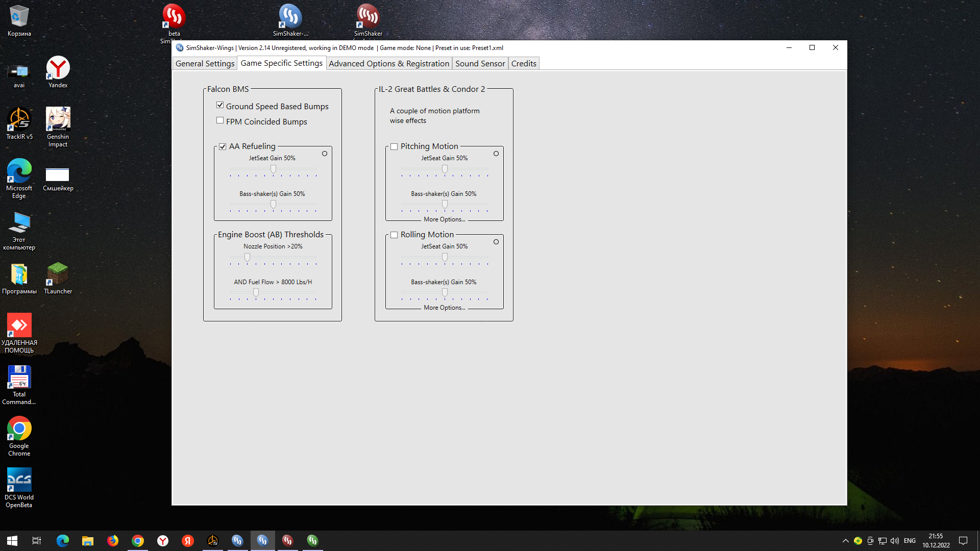The width and height of the screenshot is (980, 551).
Task: Disable Ground Speed Based Bumps checkbox
Action: (x=220, y=105)
